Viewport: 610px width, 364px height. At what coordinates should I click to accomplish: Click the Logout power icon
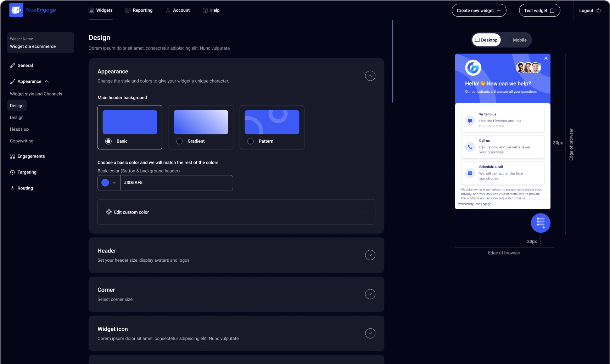(x=599, y=10)
